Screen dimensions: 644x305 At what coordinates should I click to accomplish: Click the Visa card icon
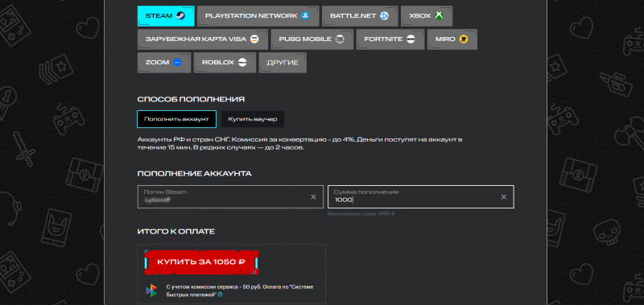click(x=254, y=39)
